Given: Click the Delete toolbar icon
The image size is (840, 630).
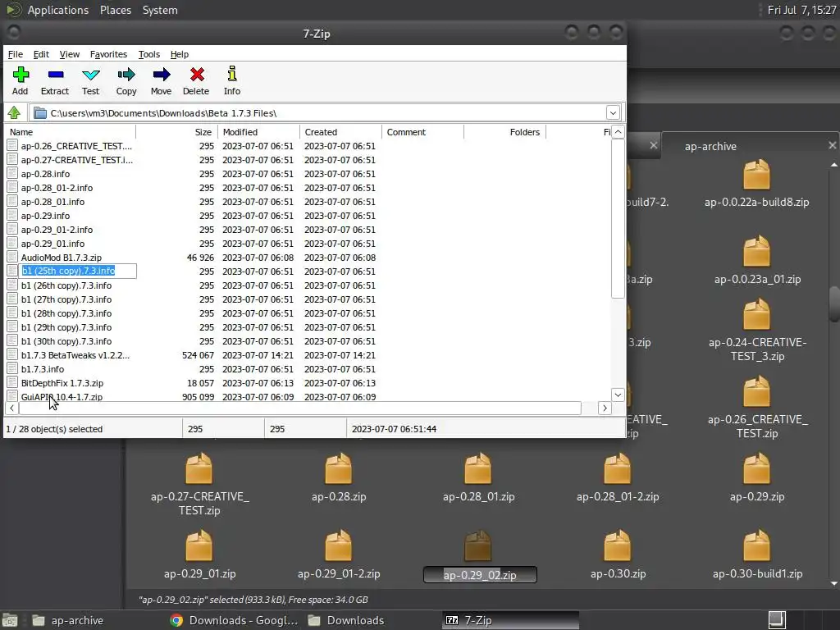Looking at the screenshot, I should [x=197, y=75].
